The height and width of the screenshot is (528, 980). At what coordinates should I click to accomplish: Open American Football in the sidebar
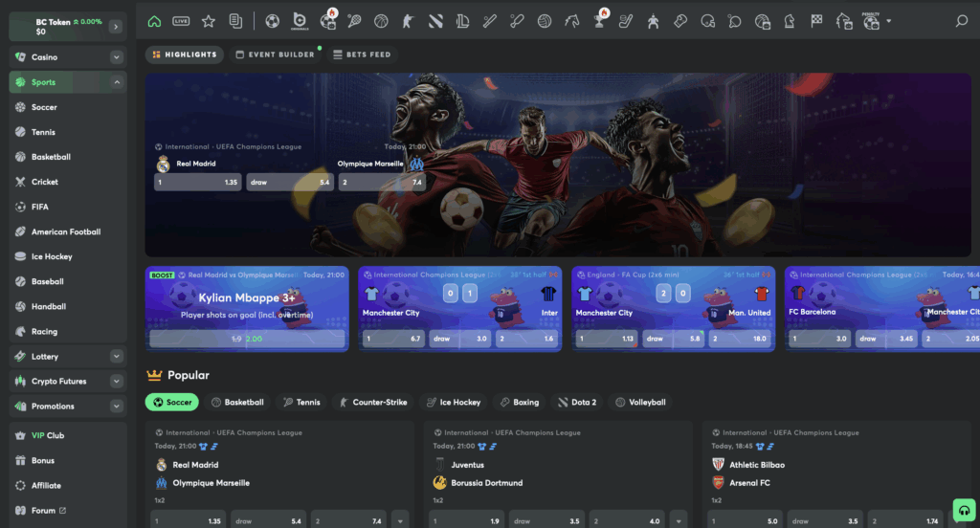[x=68, y=231]
